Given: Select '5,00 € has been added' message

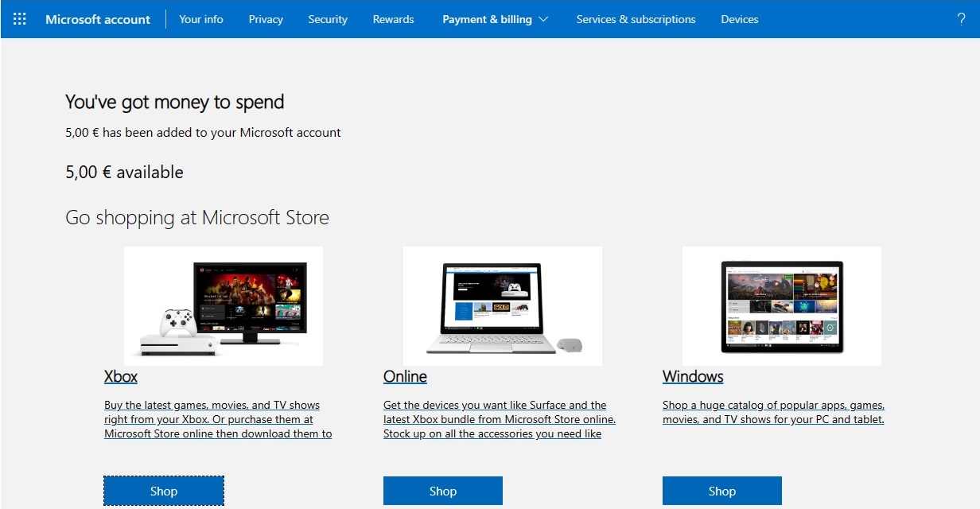Looking at the screenshot, I should click(203, 133).
